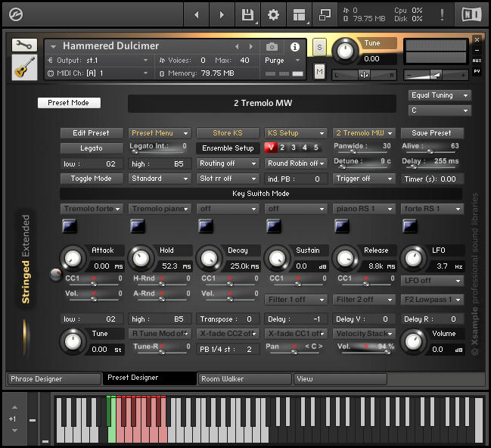Image resolution: width=491 pixels, height=448 pixels.
Task: Click the guitar instrument thumbnail
Action: tap(24, 67)
